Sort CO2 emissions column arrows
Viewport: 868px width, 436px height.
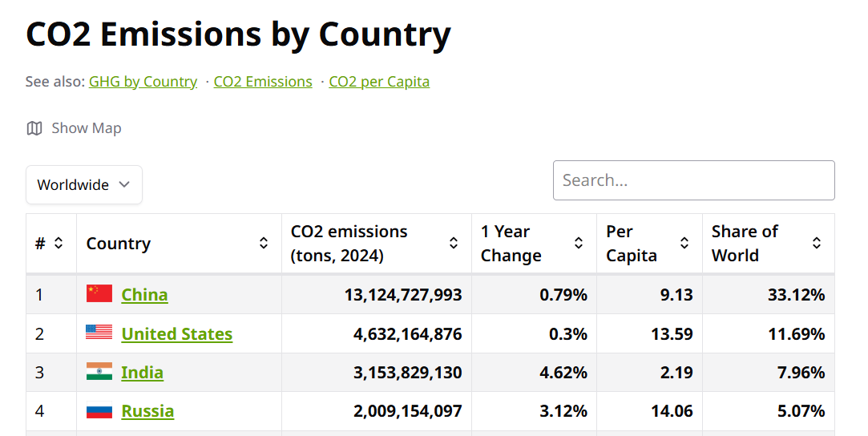[x=454, y=243]
